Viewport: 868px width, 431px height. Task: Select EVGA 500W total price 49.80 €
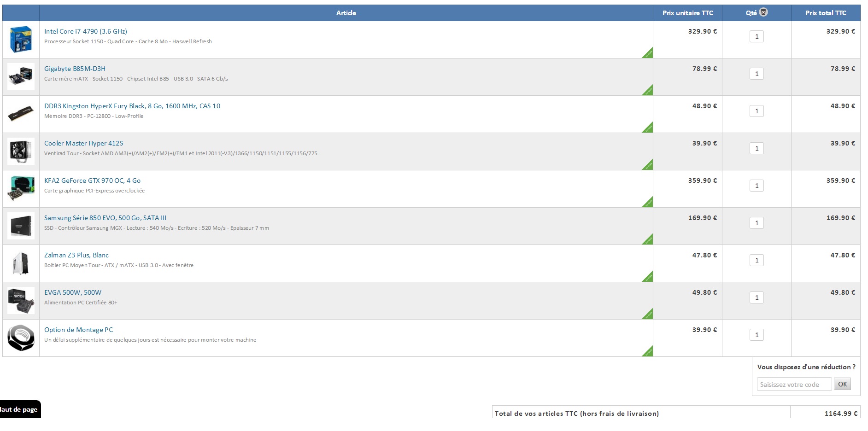pos(843,292)
